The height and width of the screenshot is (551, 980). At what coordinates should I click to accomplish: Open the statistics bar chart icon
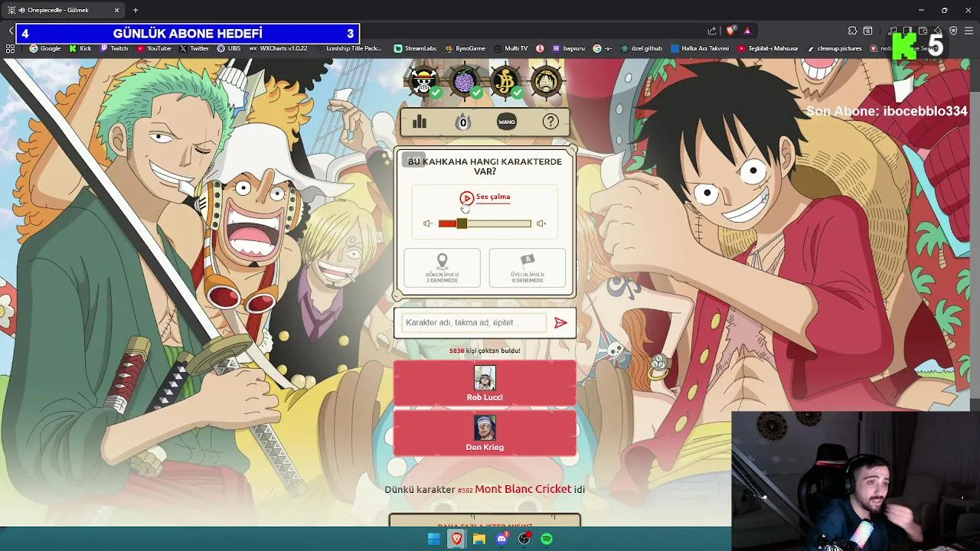420,122
